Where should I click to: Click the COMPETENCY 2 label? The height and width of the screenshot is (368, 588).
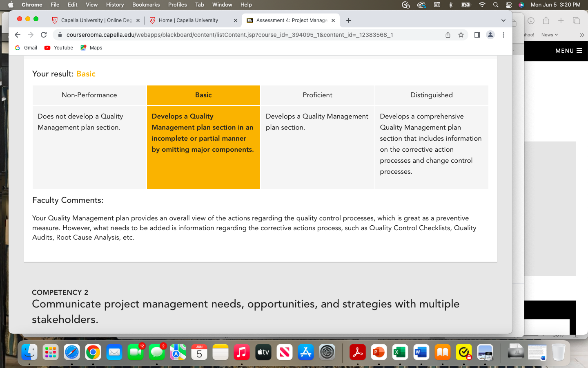(x=60, y=292)
